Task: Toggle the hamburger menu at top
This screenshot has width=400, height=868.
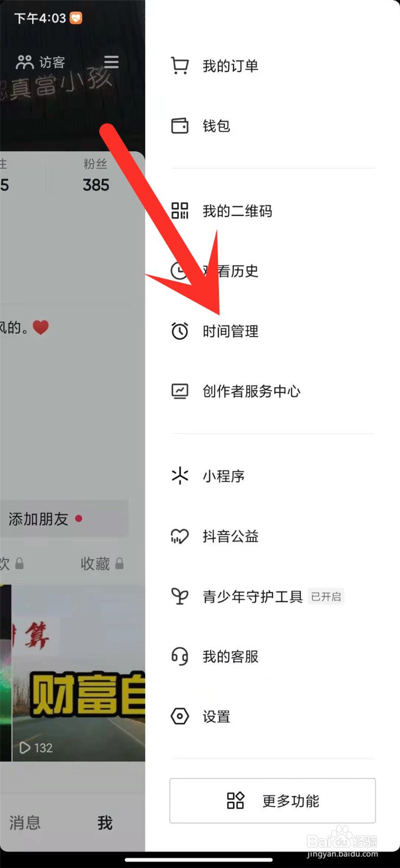Action: coord(111,61)
